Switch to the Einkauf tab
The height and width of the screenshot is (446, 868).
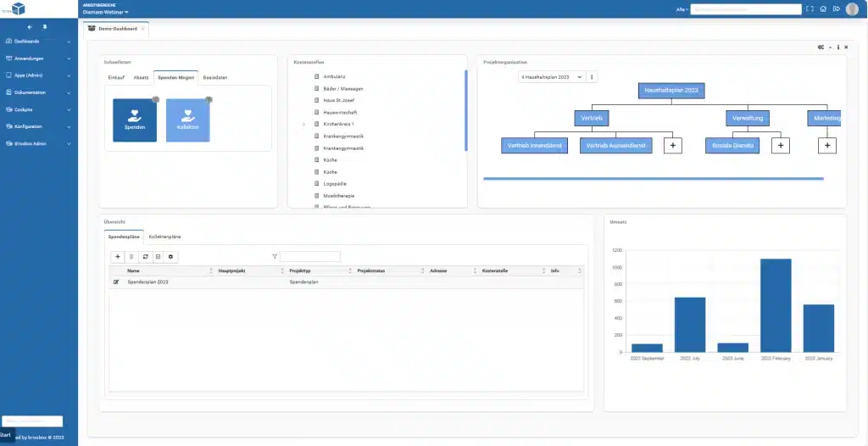tap(115, 77)
